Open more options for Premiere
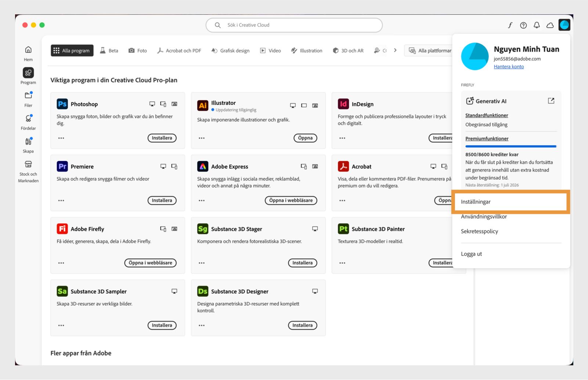 pos(61,201)
